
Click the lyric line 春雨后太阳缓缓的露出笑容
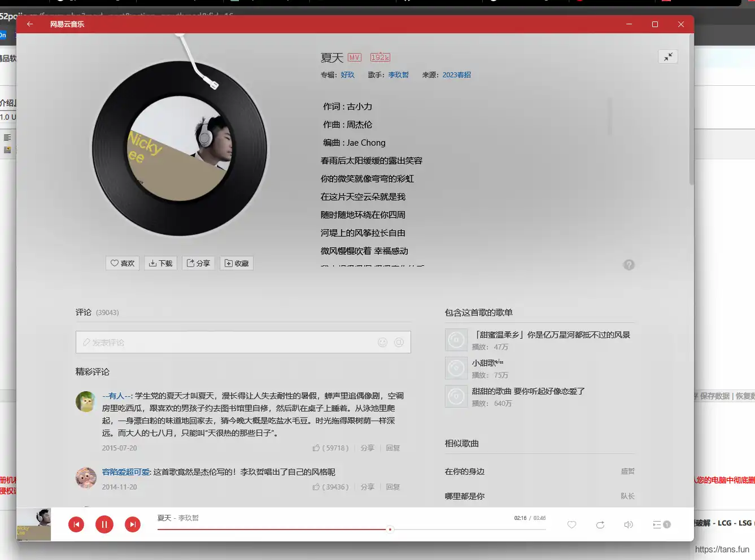click(372, 160)
